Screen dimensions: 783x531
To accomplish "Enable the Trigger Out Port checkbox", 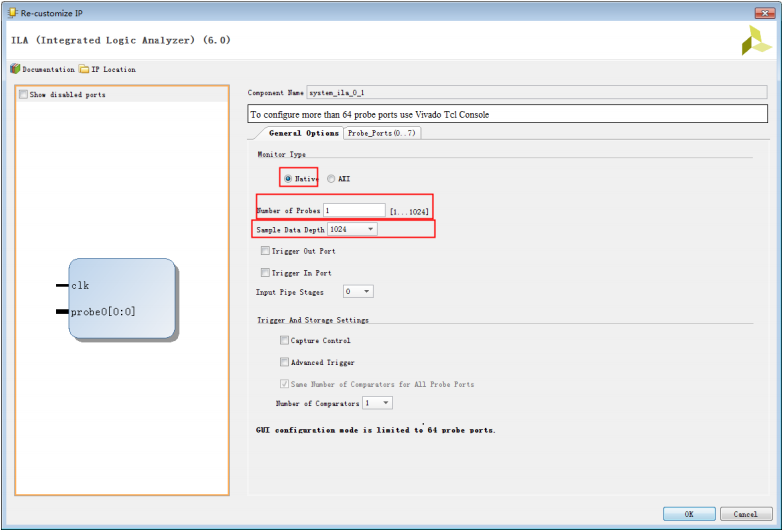I will coord(265,251).
